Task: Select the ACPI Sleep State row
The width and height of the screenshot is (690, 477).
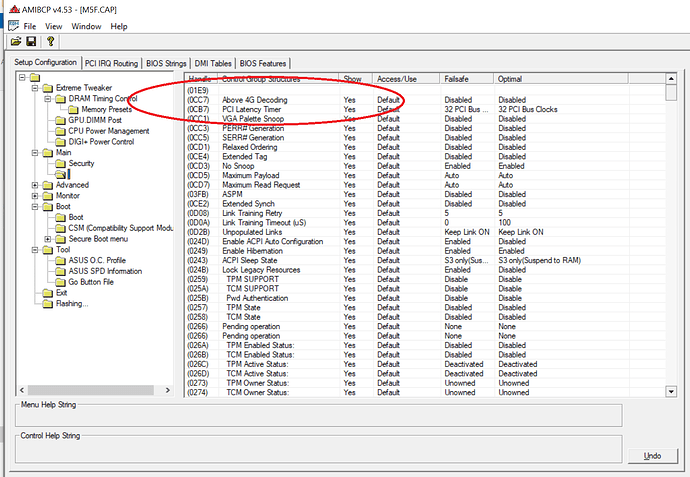Action: (x=425, y=261)
